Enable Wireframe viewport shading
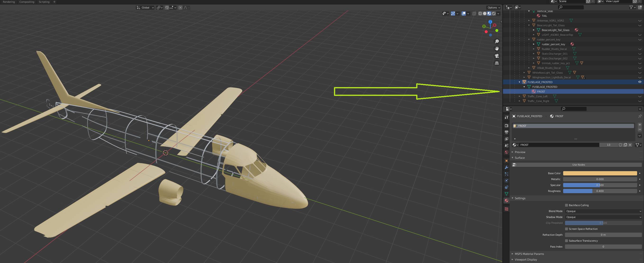 [480, 13]
